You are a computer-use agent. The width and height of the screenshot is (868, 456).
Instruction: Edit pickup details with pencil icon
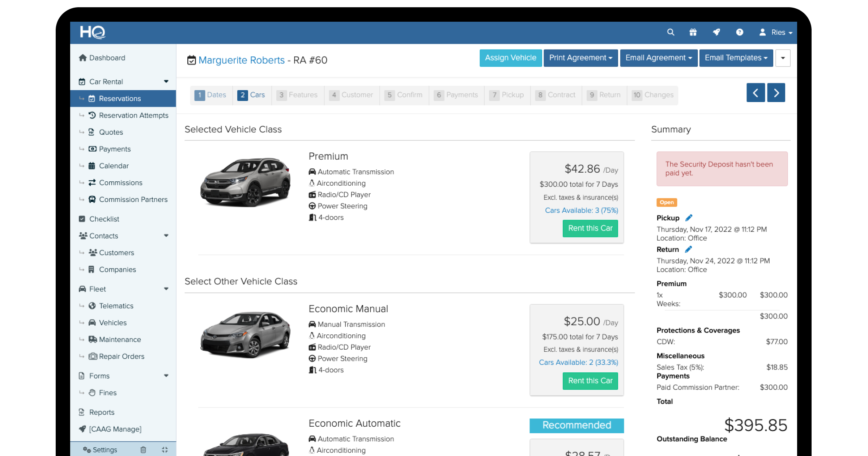689,218
